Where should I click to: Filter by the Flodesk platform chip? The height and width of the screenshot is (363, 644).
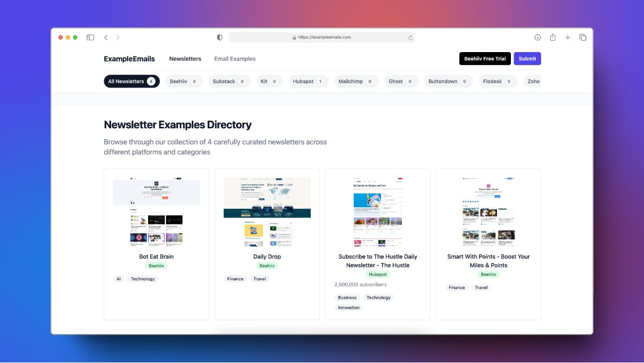coord(497,81)
